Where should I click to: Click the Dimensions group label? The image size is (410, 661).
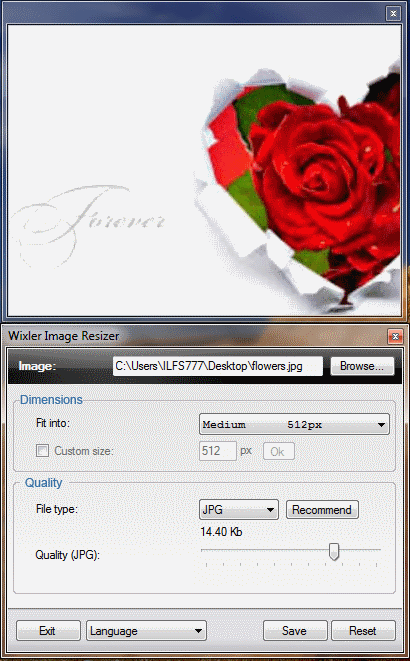[x=51, y=400]
